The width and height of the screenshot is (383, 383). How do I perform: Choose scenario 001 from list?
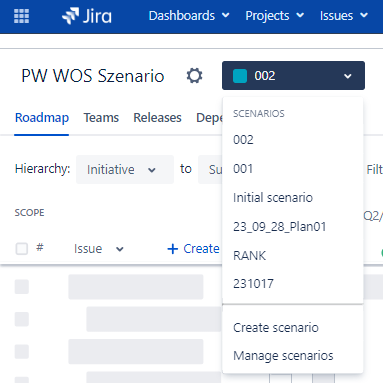pyautogui.click(x=293, y=169)
